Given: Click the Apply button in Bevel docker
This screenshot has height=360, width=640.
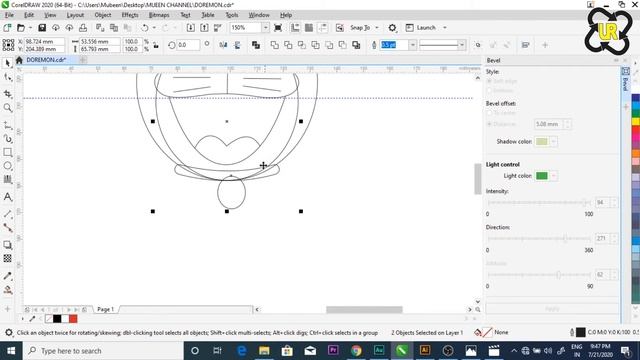Looking at the screenshot, I should click(552, 309).
